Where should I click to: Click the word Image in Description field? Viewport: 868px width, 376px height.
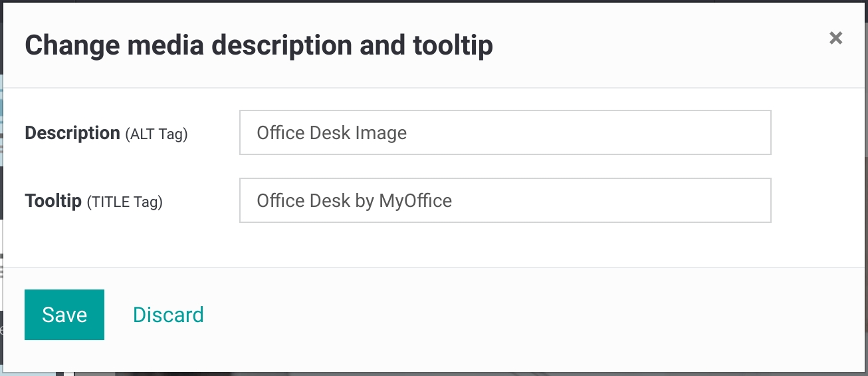(381, 133)
